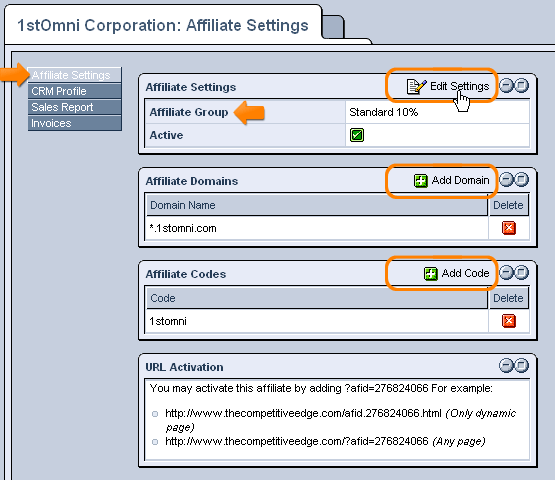This screenshot has height=480, width=555.
Task: Collapse the Affiliate Settings panel
Action: pos(506,86)
